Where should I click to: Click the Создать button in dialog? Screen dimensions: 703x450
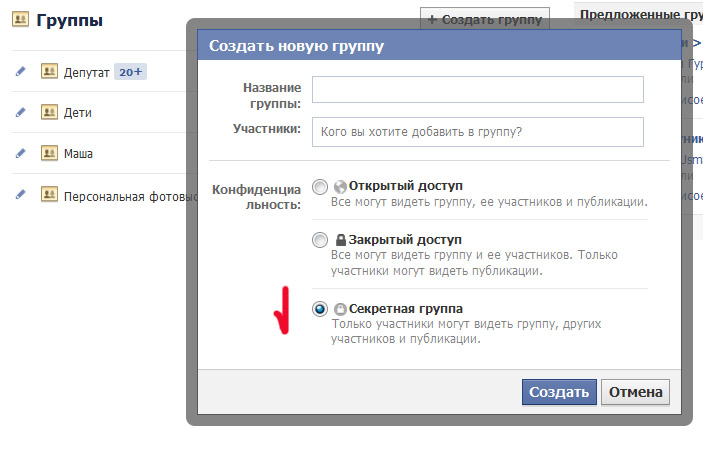pos(559,392)
